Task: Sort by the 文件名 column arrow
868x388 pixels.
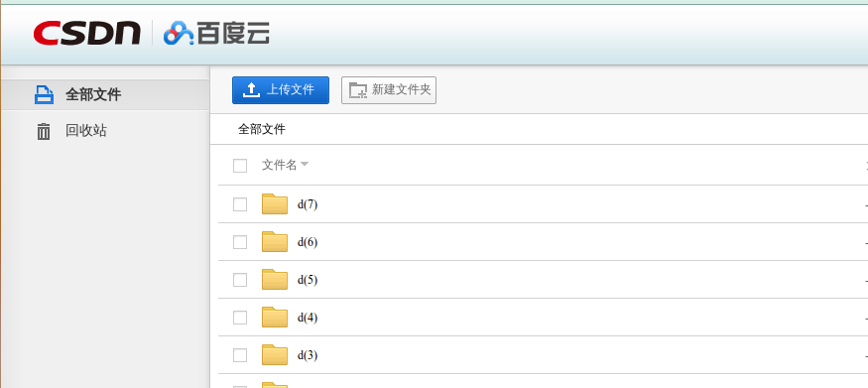Action: click(x=305, y=165)
